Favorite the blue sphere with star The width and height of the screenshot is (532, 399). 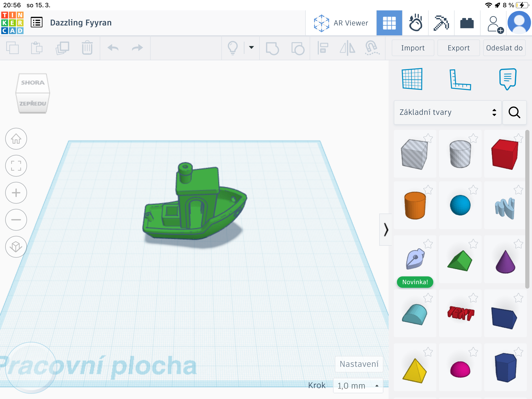pyautogui.click(x=473, y=190)
